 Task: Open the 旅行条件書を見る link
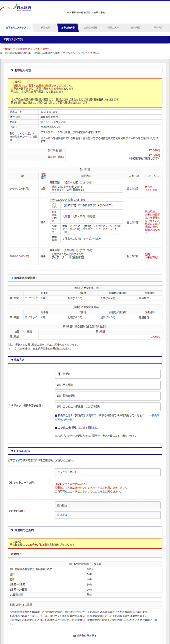pyautogui.click(x=86, y=636)
